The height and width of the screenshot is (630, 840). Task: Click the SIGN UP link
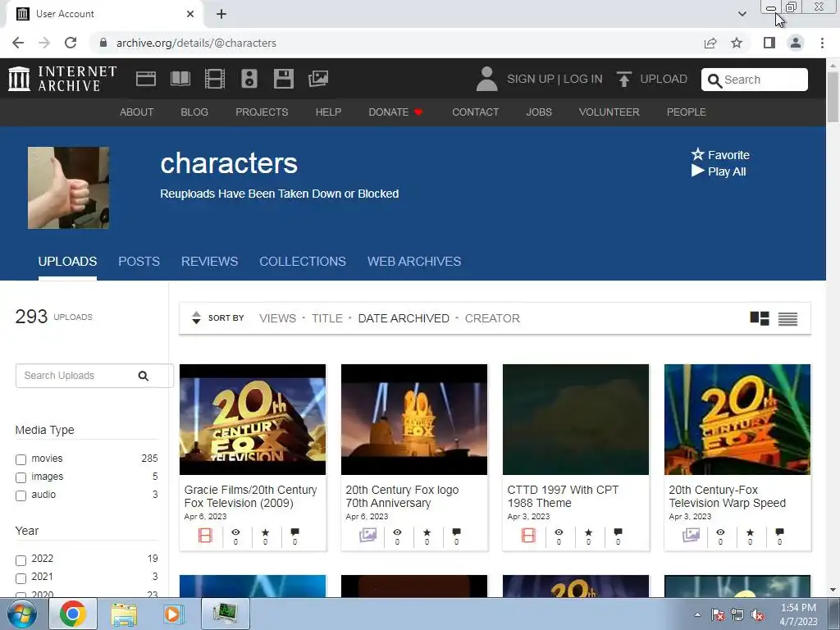pos(531,79)
